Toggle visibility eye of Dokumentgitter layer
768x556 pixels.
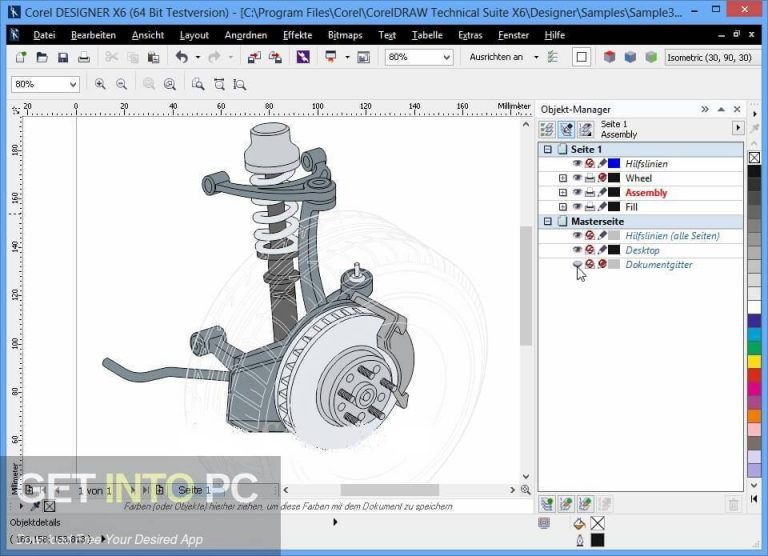click(577, 264)
